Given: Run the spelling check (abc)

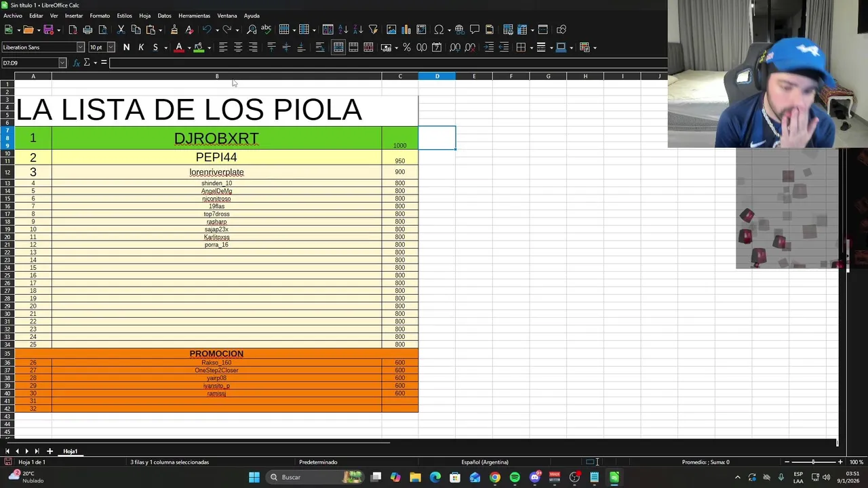Looking at the screenshot, I should [x=266, y=30].
